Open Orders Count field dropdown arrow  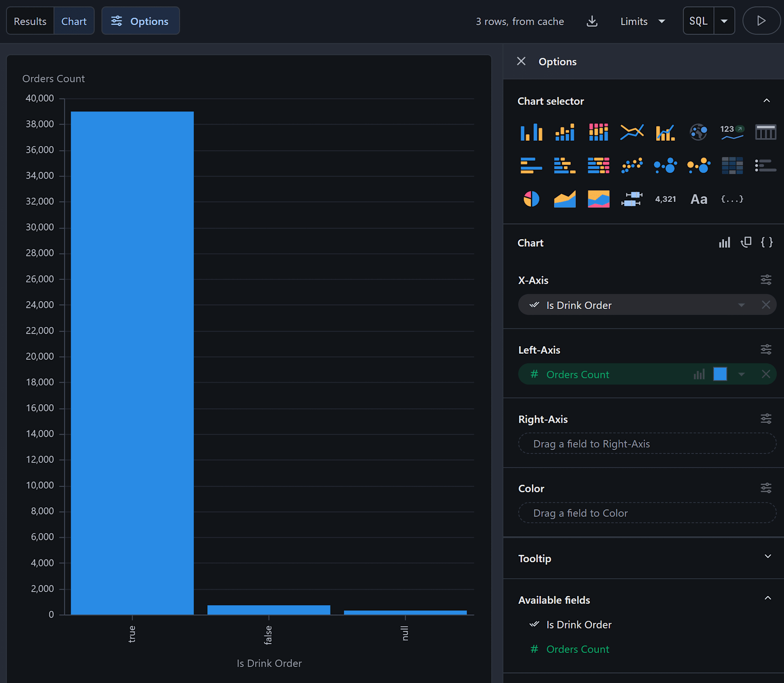[741, 374]
